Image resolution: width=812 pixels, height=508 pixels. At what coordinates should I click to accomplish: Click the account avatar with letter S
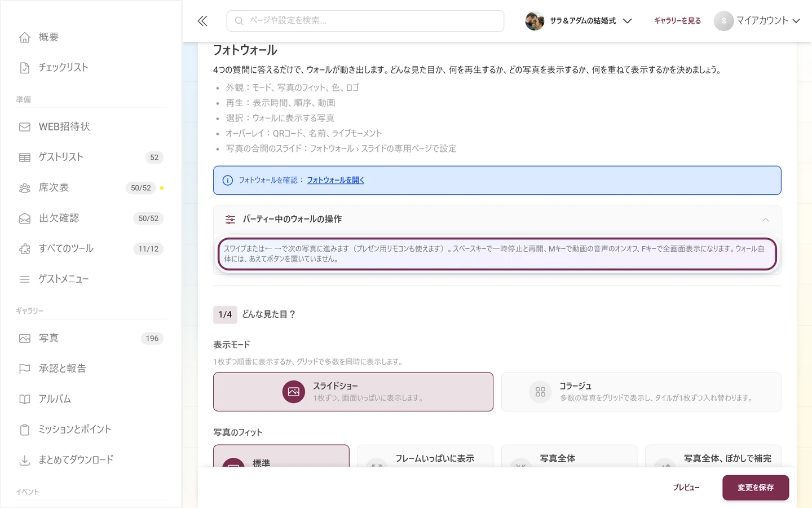pos(723,21)
